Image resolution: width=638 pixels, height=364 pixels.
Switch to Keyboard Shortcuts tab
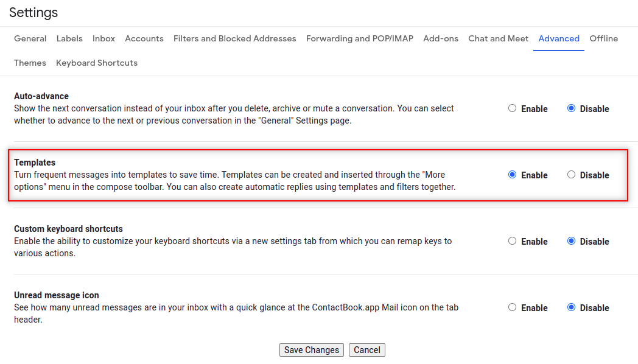pyautogui.click(x=97, y=63)
